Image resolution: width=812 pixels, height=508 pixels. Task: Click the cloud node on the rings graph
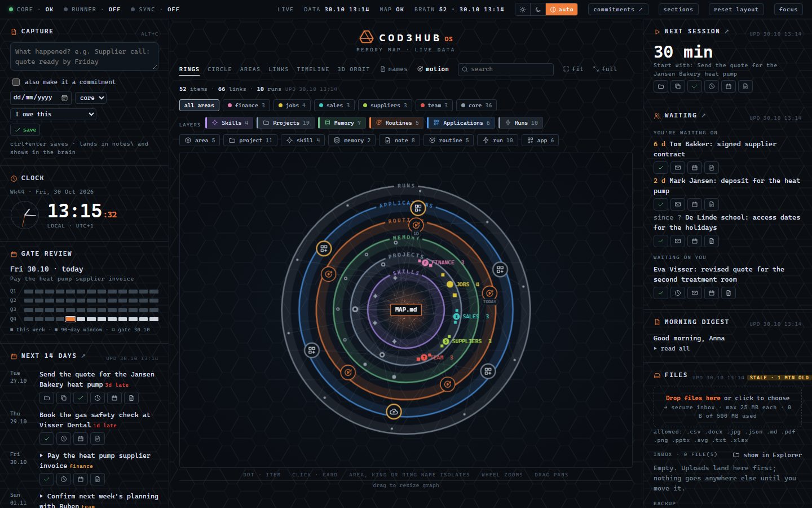394,411
